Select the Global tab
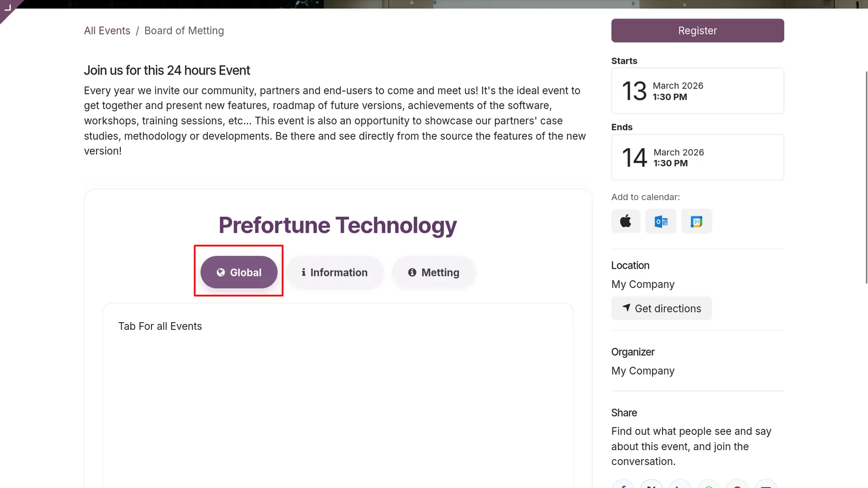 (x=239, y=272)
